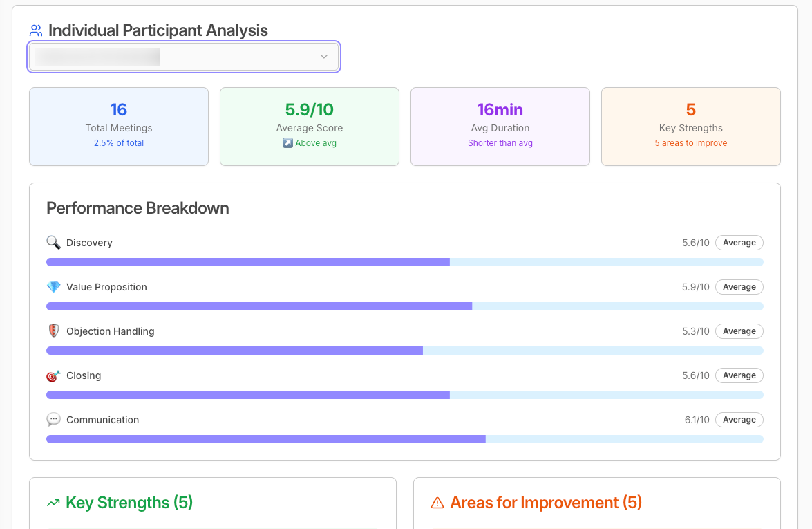Click the Closing progress bar
The height and width of the screenshot is (529, 812).
coord(404,395)
